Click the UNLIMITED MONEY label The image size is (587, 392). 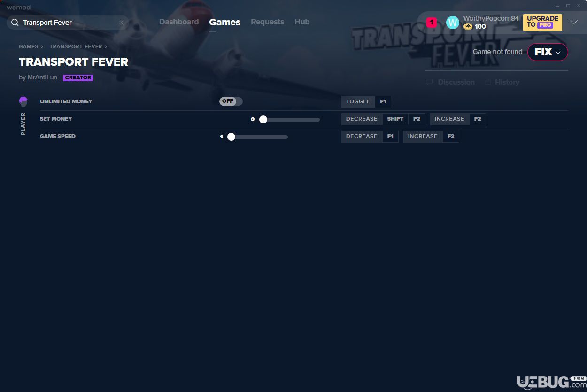tap(66, 101)
